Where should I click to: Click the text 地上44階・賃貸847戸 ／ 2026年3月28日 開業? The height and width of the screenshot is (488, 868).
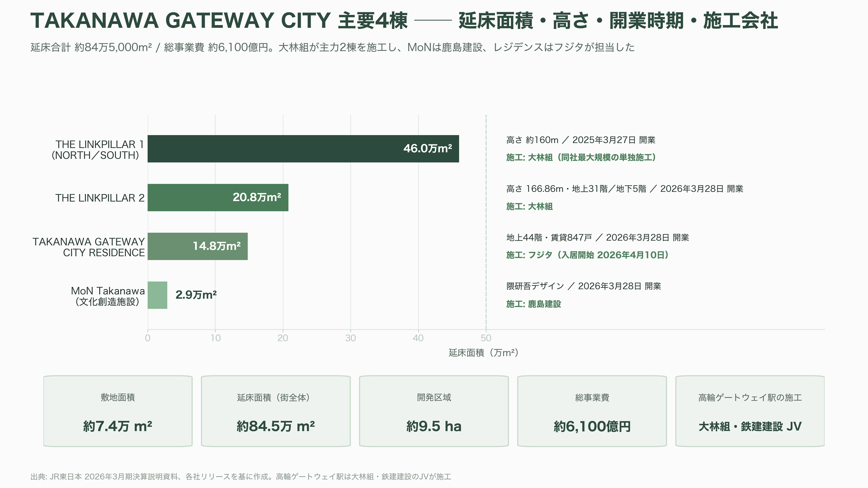(x=598, y=237)
